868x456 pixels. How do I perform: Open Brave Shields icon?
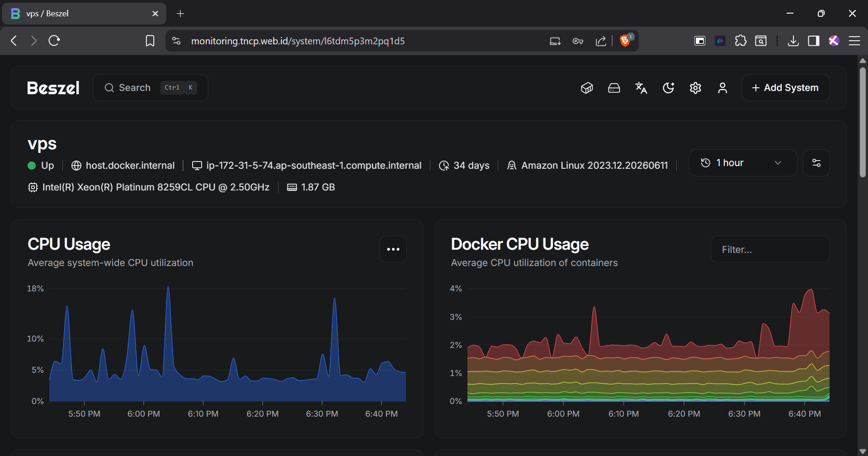[x=626, y=41]
